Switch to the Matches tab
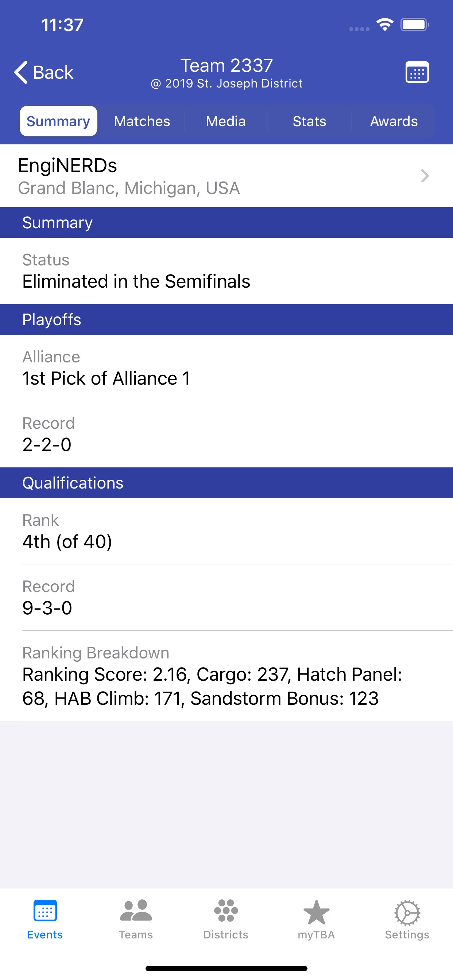The image size is (453, 980). tap(142, 121)
